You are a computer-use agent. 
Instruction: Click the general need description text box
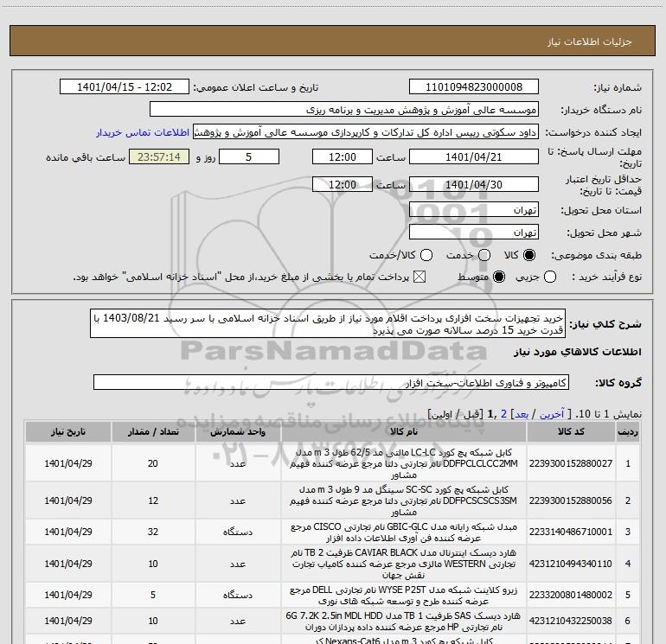[328, 323]
